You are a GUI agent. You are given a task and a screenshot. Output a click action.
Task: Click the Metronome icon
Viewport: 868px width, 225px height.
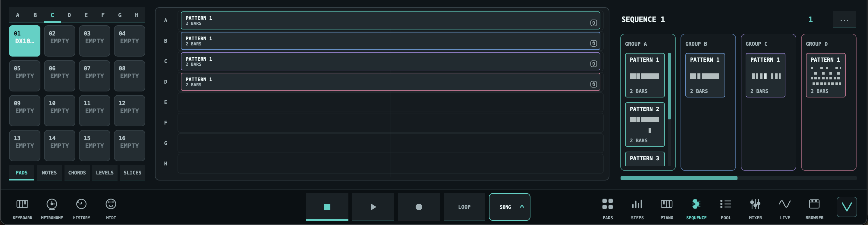pyautogui.click(x=52, y=204)
